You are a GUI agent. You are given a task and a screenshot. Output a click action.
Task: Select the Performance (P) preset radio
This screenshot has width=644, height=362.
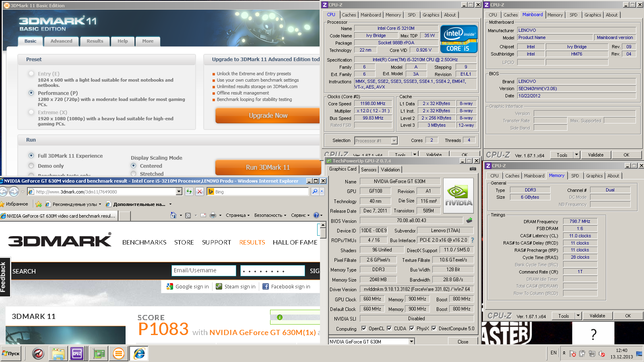click(31, 93)
